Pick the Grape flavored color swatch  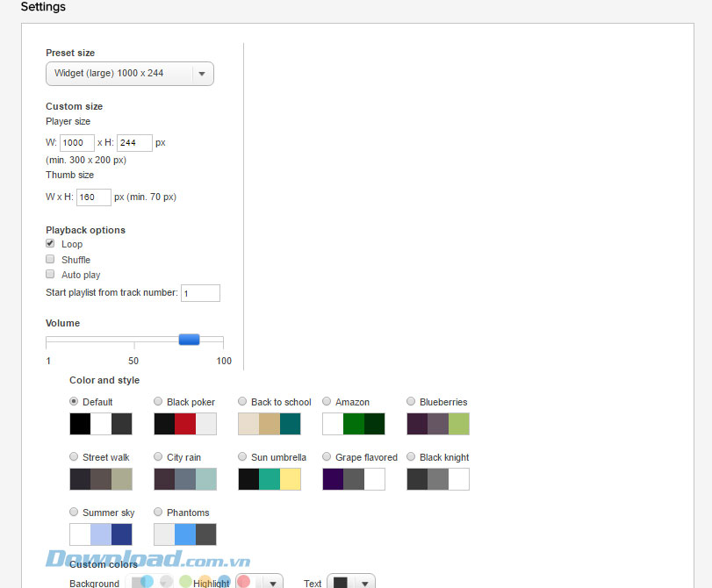point(354,479)
